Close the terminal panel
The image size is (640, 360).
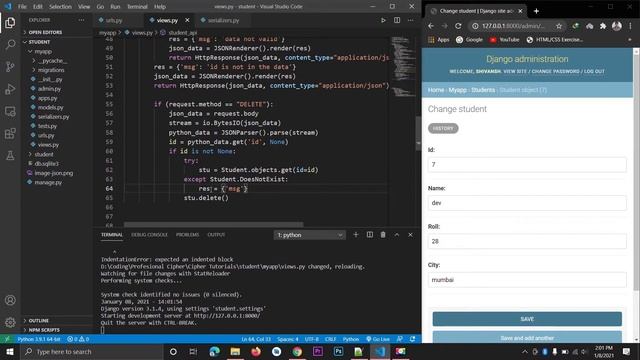[x=410, y=235]
